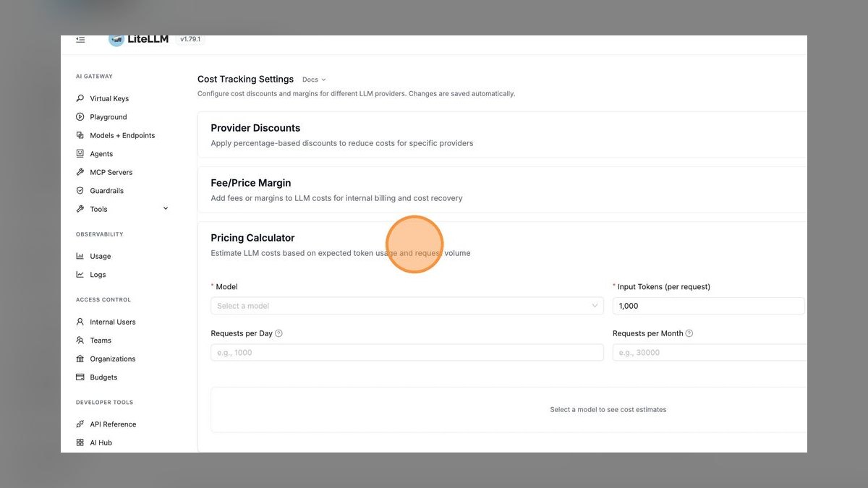The width and height of the screenshot is (868, 488).
Task: Open Teams via its group icon
Action: 80,341
